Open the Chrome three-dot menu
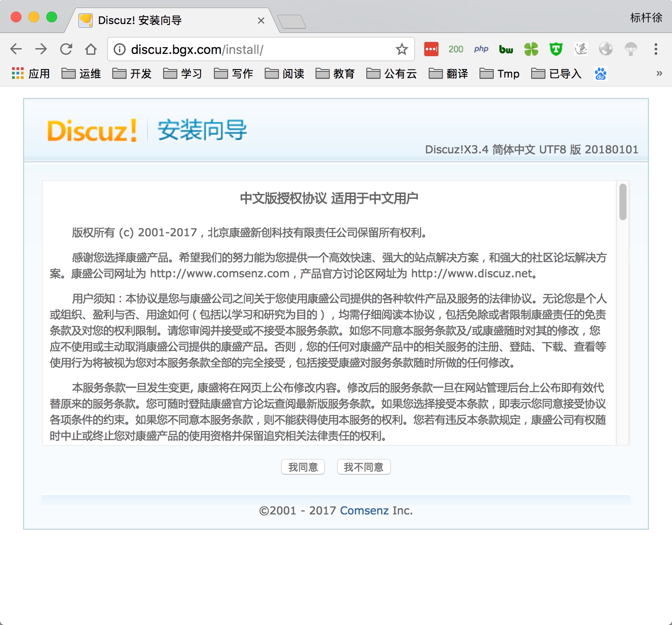672x625 pixels. (656, 49)
